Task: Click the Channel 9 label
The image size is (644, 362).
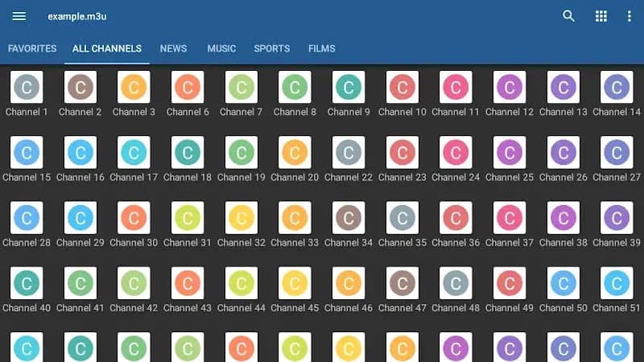Action: tap(349, 113)
